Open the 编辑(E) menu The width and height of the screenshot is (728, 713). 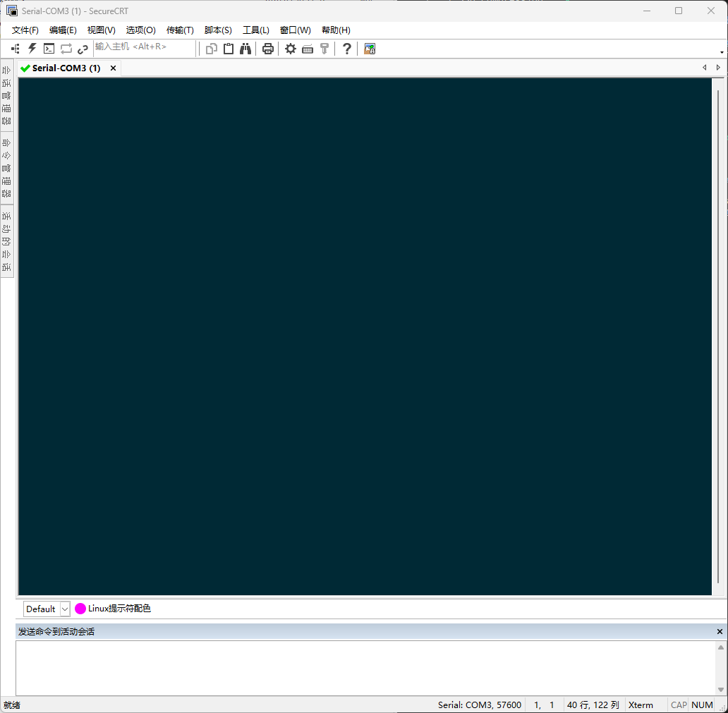coord(63,30)
